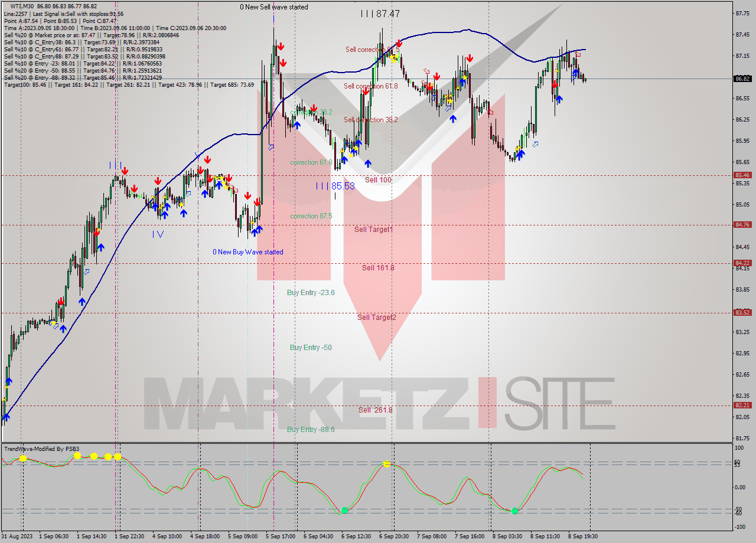Click the '0 New Buy Wave started' label
Screen dimensions: 756x543
coord(248,252)
